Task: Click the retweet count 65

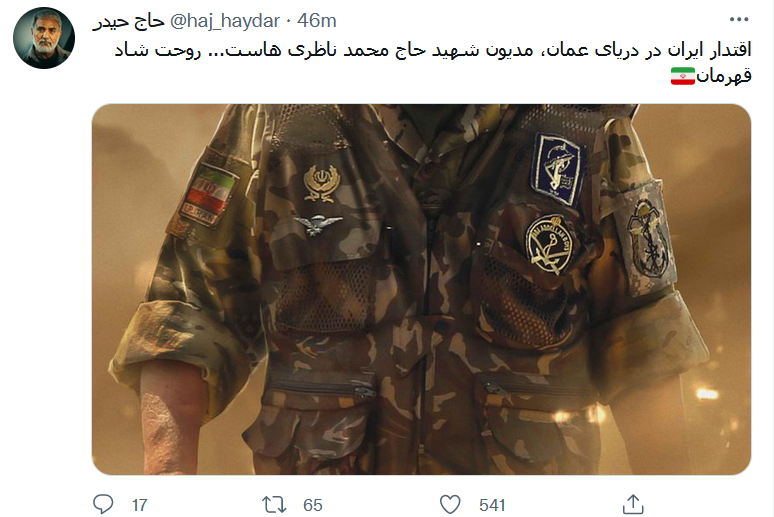Action: coord(312,505)
